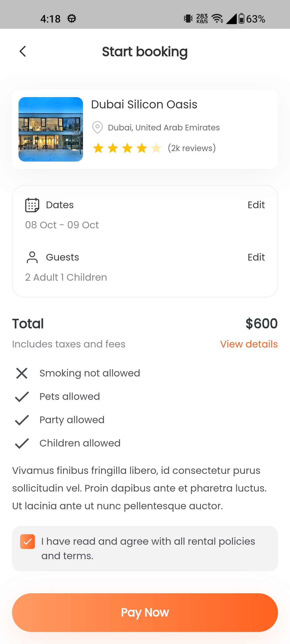This screenshot has width=290, height=644.
Task: Tap the Guests person icon
Action: point(32,257)
